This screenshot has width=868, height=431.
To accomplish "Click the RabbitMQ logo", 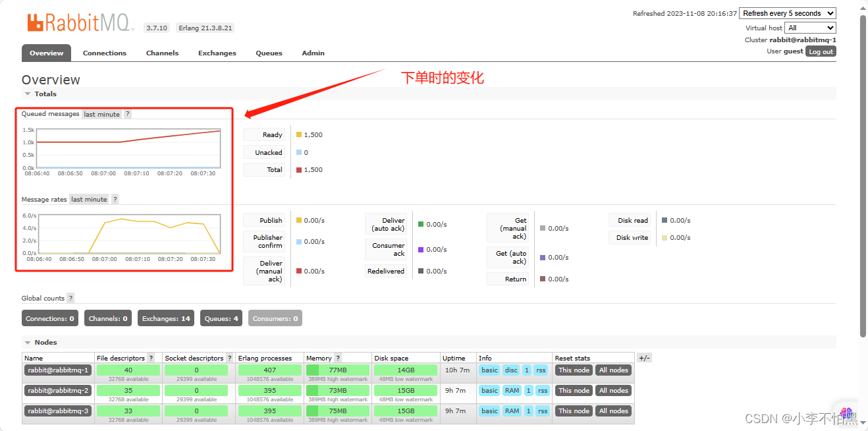I will click(x=80, y=23).
